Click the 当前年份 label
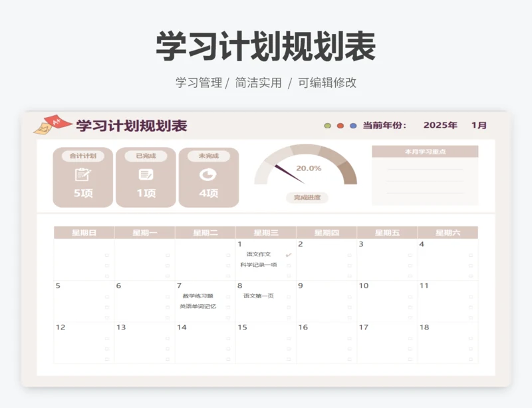This screenshot has height=408, width=532. (384, 125)
